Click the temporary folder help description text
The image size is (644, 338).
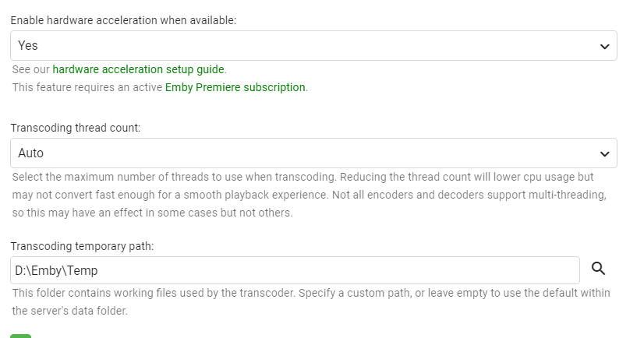point(310,293)
